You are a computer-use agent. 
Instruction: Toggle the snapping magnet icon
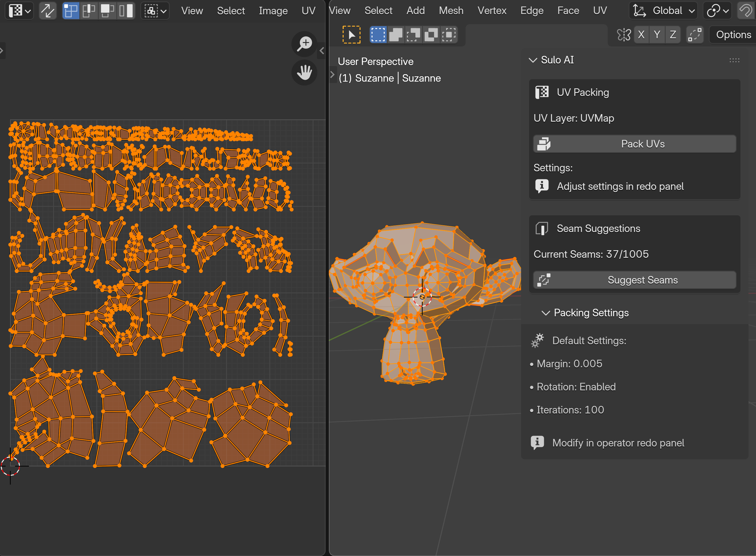(746, 11)
